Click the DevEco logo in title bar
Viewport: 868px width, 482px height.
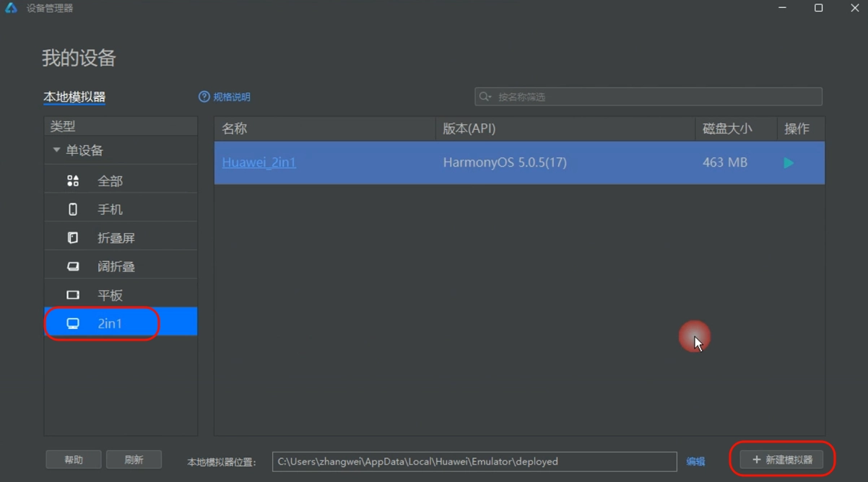11,8
